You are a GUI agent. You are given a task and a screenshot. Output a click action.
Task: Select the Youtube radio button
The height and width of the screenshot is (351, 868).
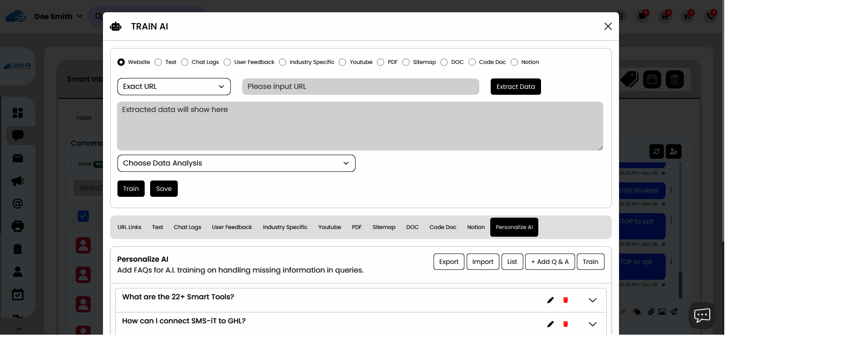(x=342, y=62)
